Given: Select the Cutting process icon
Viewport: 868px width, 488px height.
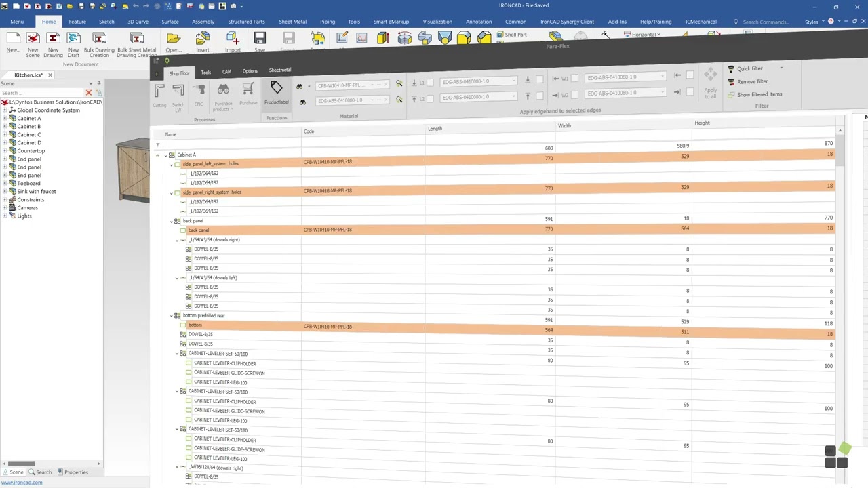Looking at the screenshot, I should click(x=159, y=90).
